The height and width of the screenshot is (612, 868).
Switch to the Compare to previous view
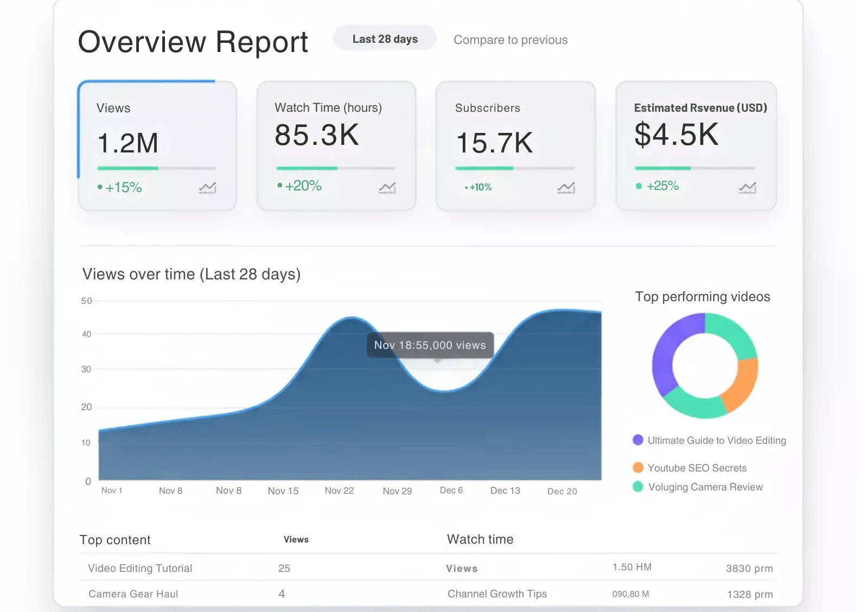click(x=510, y=40)
